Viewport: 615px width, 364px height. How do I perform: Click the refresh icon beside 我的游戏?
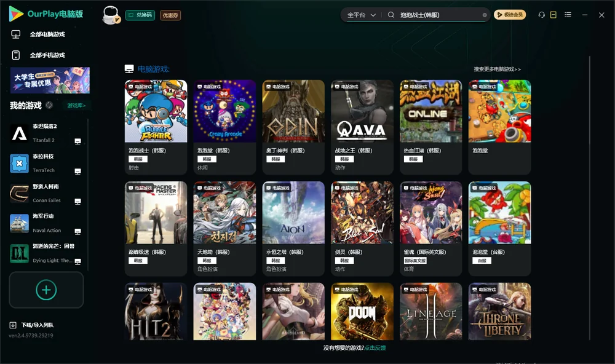(49, 105)
